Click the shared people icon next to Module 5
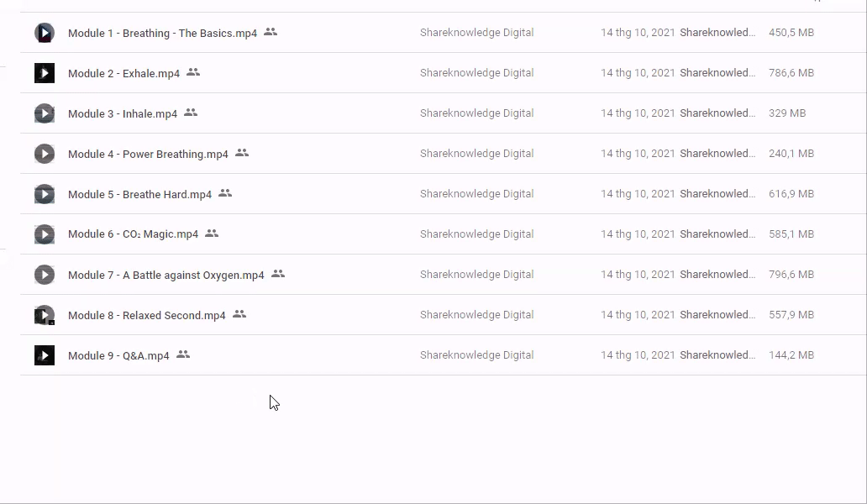Viewport: 867px width, 504px height. coord(225,193)
